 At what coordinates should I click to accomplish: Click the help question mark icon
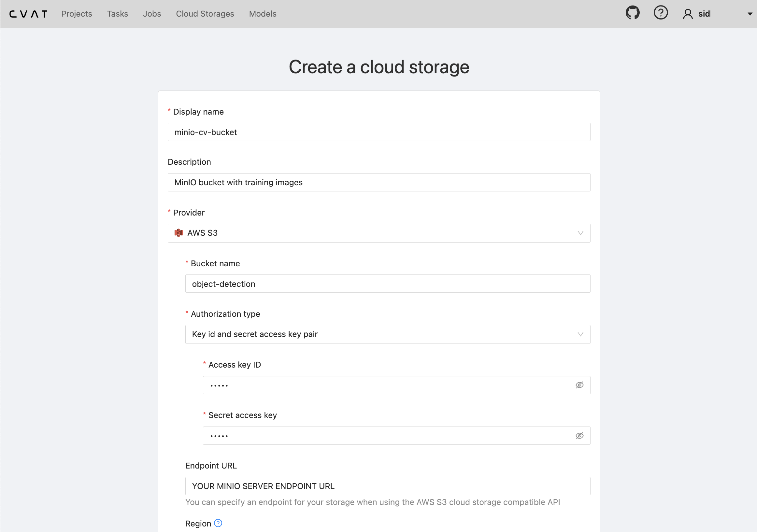click(660, 13)
